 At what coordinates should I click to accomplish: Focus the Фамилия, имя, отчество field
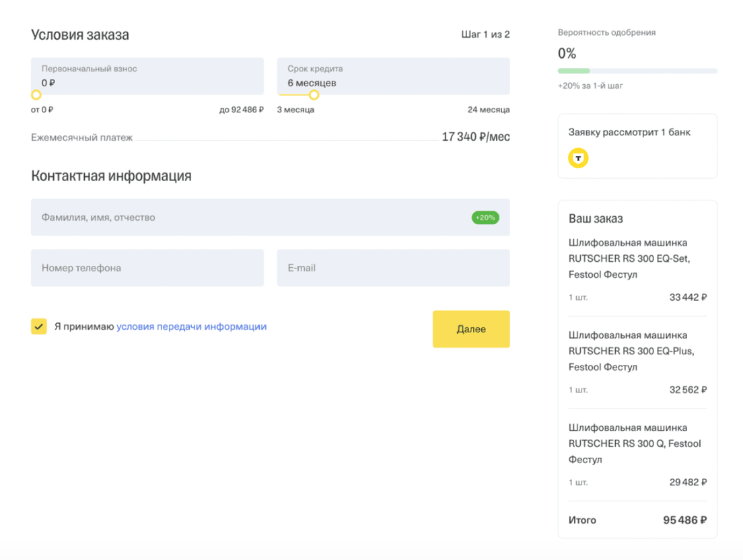[x=249, y=217]
